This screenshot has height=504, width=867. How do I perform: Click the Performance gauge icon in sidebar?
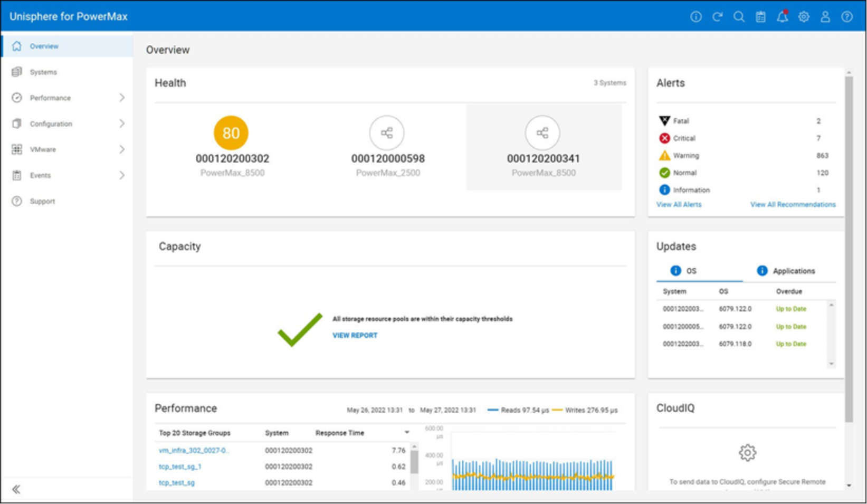17,98
